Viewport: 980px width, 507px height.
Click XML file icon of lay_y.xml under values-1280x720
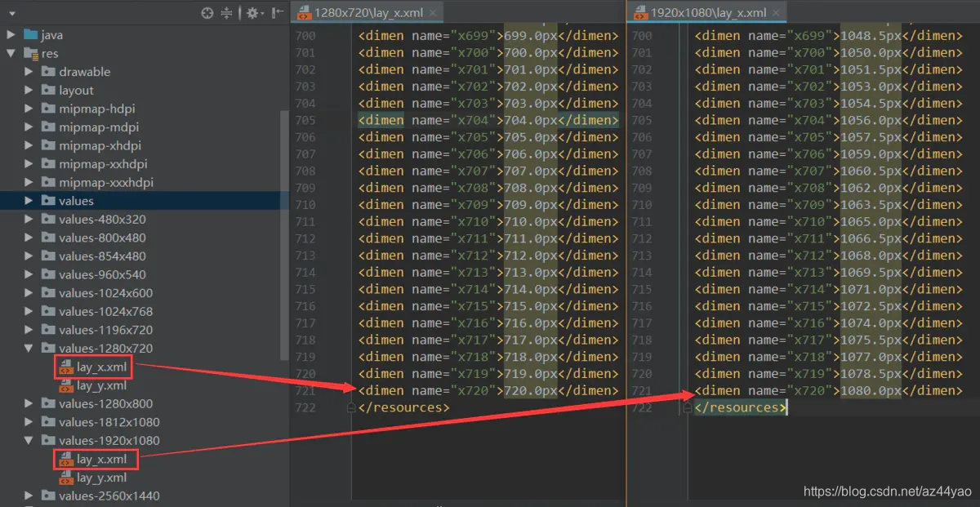pos(66,385)
